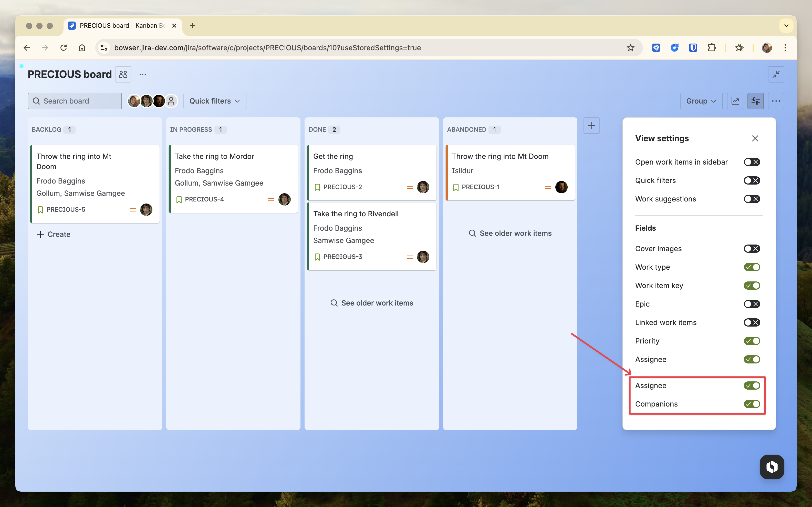Expand the browser tab search chevron
This screenshot has width=812, height=507.
pyautogui.click(x=786, y=25)
